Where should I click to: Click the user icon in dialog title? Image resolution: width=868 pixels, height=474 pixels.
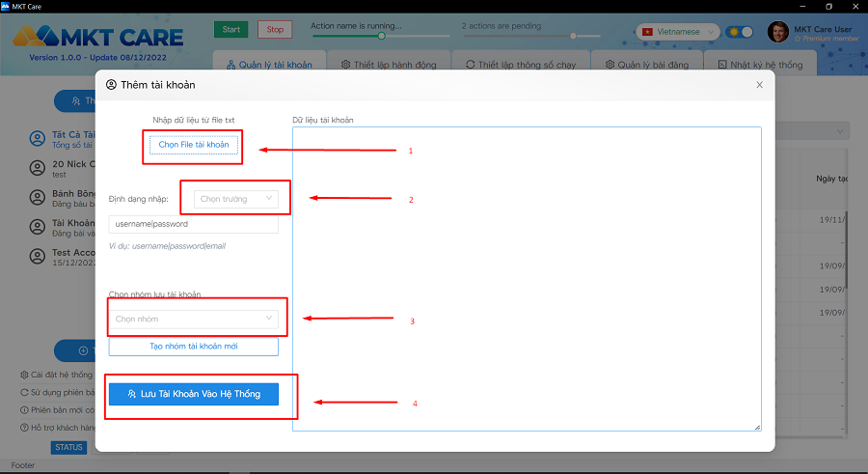click(x=111, y=85)
